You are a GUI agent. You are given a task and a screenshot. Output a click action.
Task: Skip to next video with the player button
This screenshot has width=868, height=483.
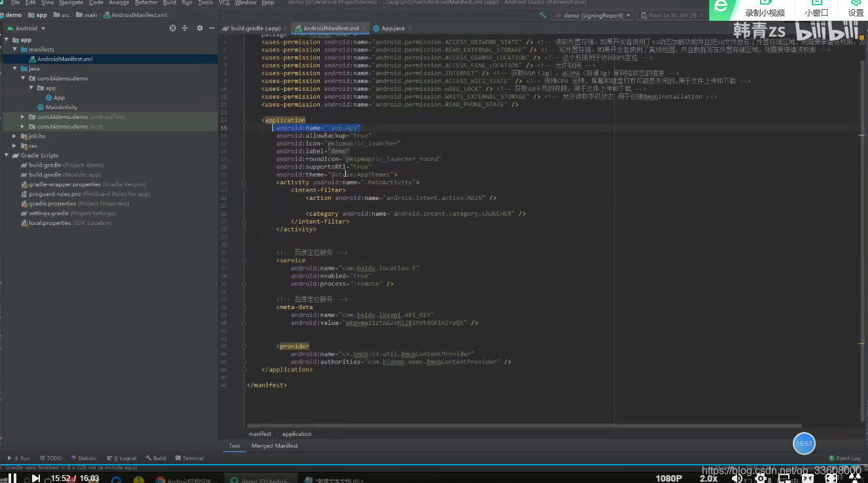click(36, 478)
